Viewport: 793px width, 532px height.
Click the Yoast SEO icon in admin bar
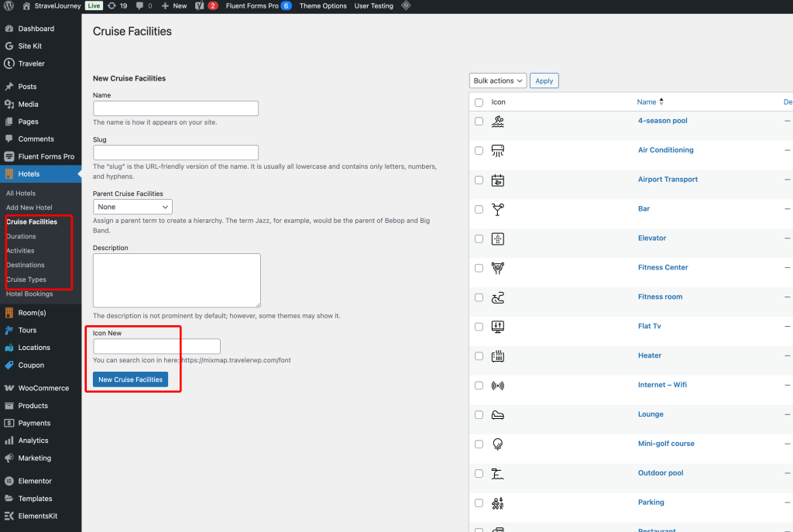pos(200,5)
